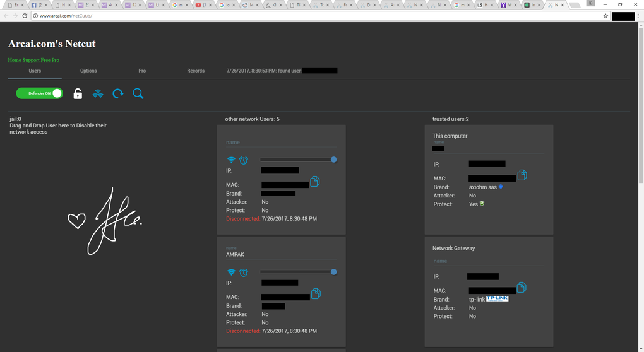Viewport: 644px width, 352px height.
Task: Follow the Support link
Action: coord(31,60)
